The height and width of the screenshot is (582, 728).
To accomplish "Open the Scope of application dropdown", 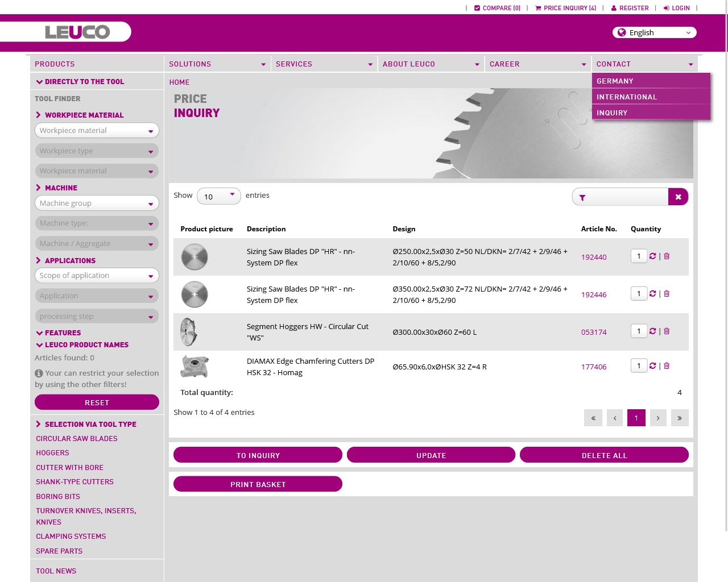I will point(97,276).
